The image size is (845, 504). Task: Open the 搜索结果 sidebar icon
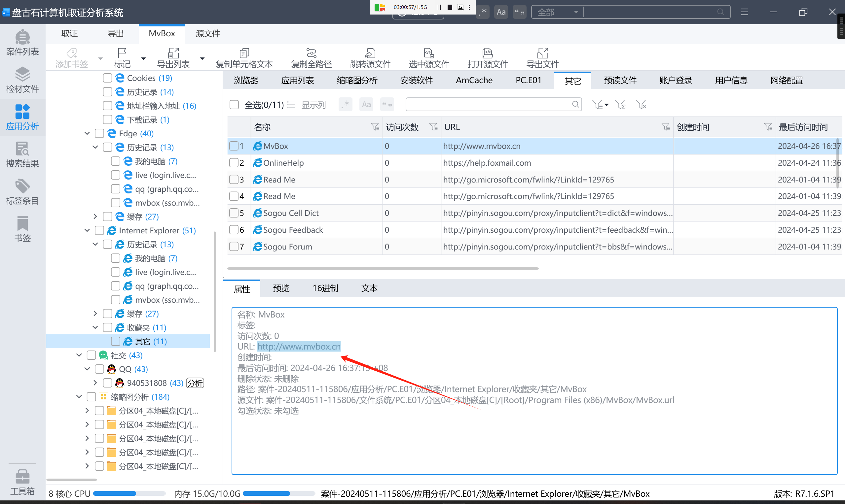(22, 155)
